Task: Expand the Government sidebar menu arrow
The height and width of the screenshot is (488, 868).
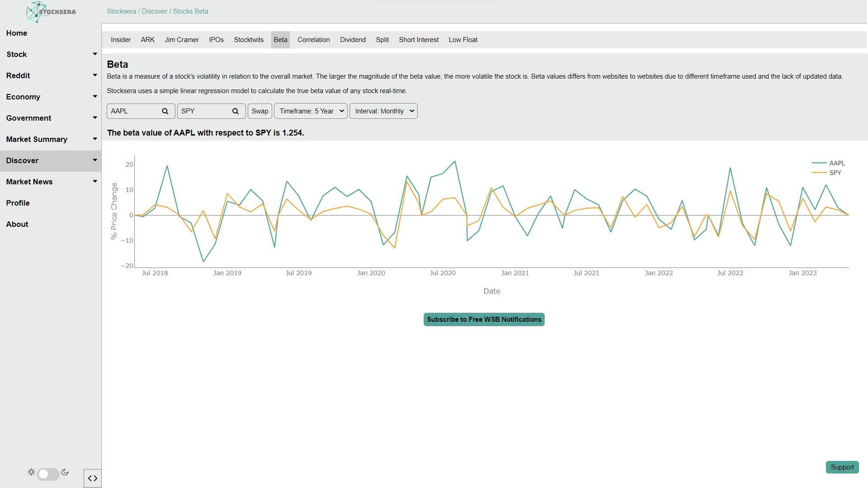Action: (x=95, y=118)
